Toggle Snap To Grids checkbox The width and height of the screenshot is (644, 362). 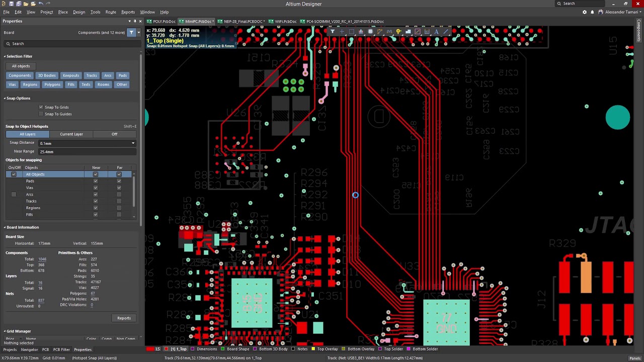pos(41,107)
